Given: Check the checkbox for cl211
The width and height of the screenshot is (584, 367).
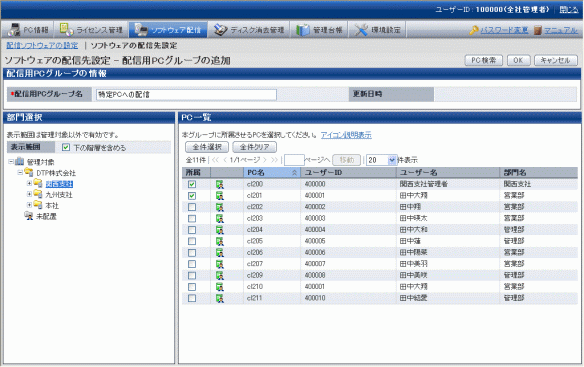Looking at the screenshot, I should tap(192, 298).
